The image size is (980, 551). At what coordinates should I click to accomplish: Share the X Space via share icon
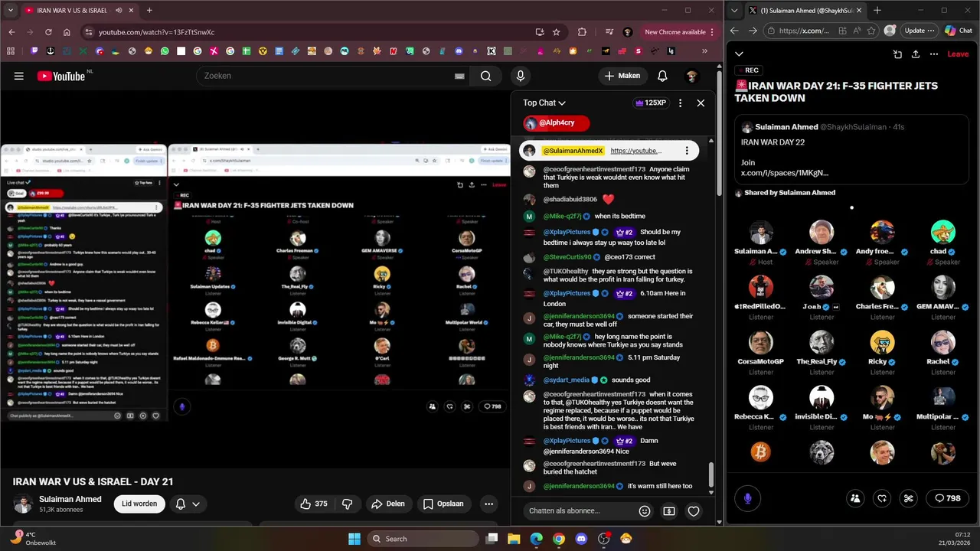coord(916,54)
